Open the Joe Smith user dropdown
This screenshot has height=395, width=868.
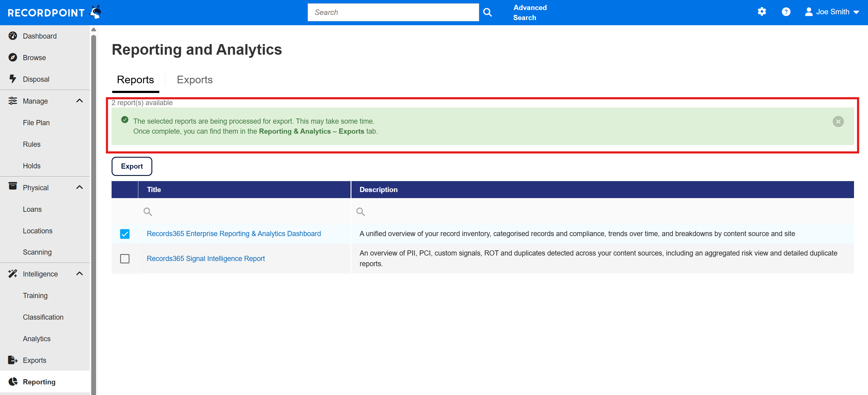(832, 12)
